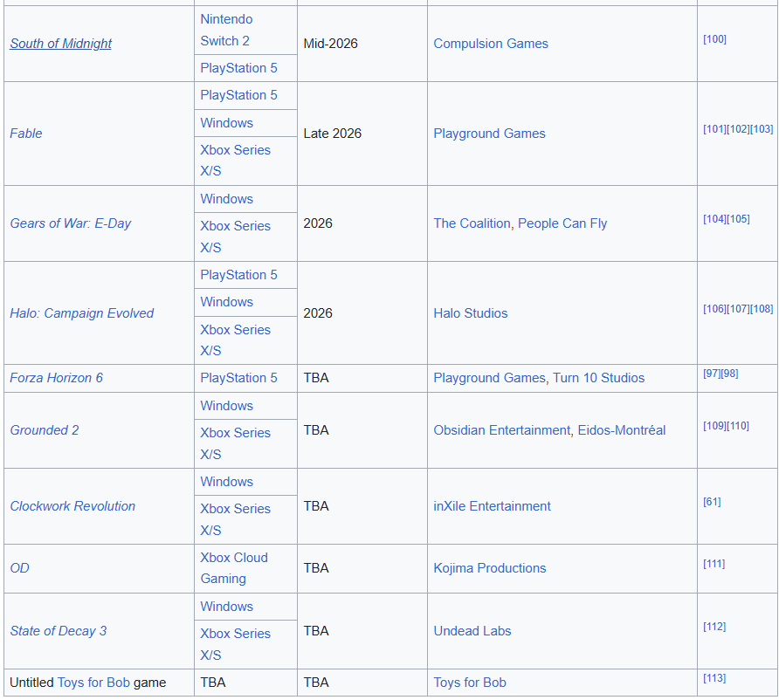Image resolution: width=779 pixels, height=700 pixels.
Task: Click PlayStation 5 link in Fable row
Action: click(238, 95)
